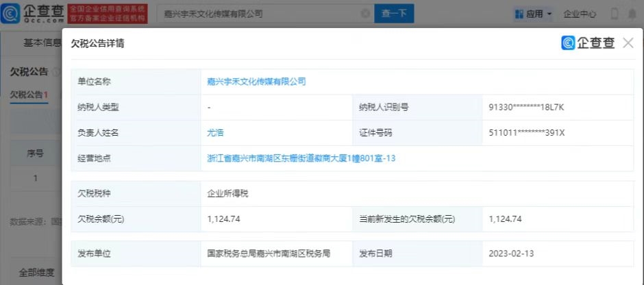Open the 应用 dropdown menu
644x285 pixels.
[534, 14]
